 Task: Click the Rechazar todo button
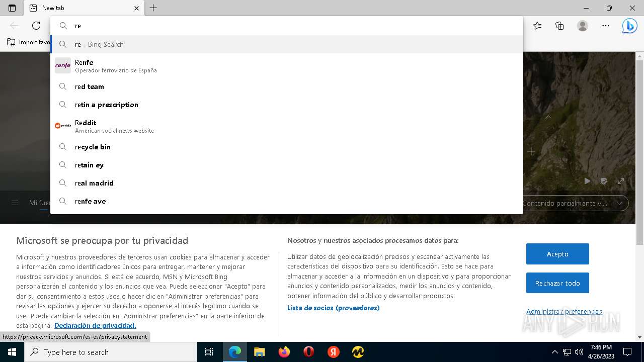tap(557, 283)
